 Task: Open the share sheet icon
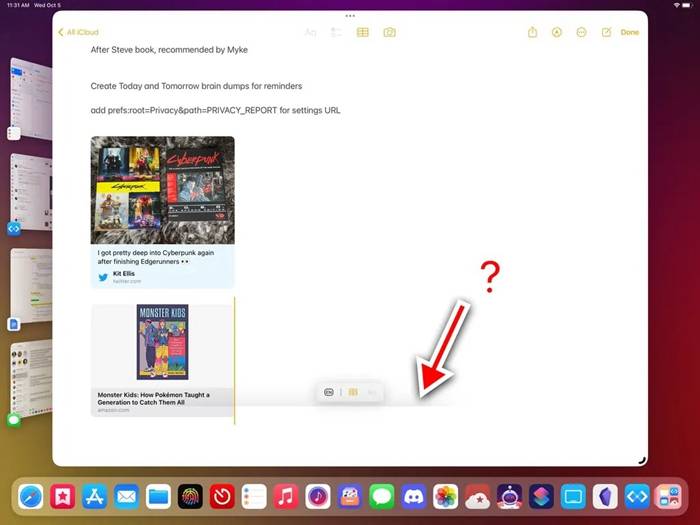coord(532,32)
